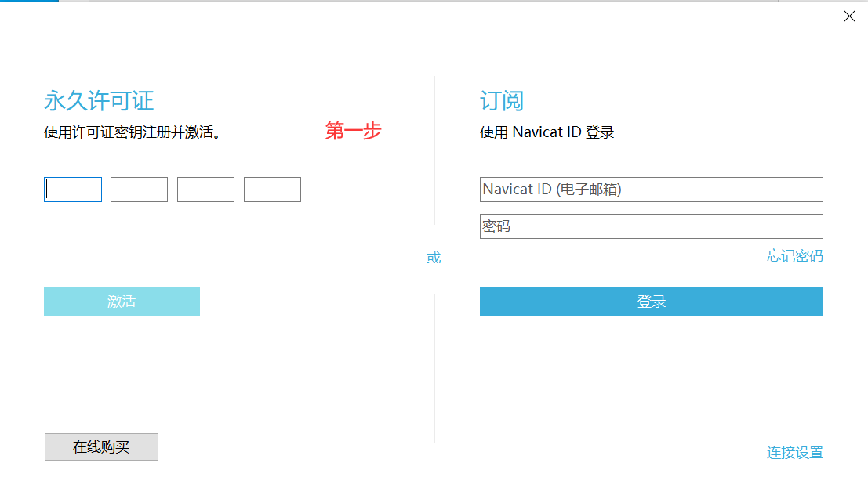The image size is (868, 488).
Task: Click the first license key box
Action: click(73, 190)
